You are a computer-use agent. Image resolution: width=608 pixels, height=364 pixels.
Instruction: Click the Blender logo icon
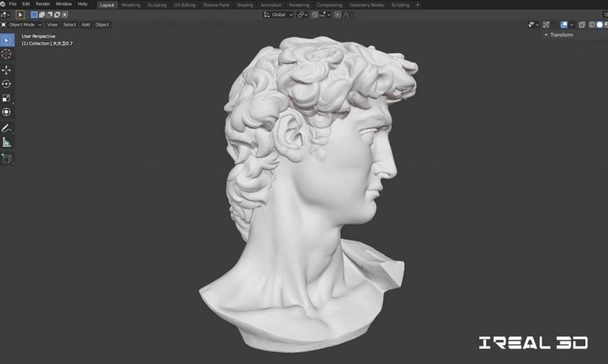click(3, 4)
